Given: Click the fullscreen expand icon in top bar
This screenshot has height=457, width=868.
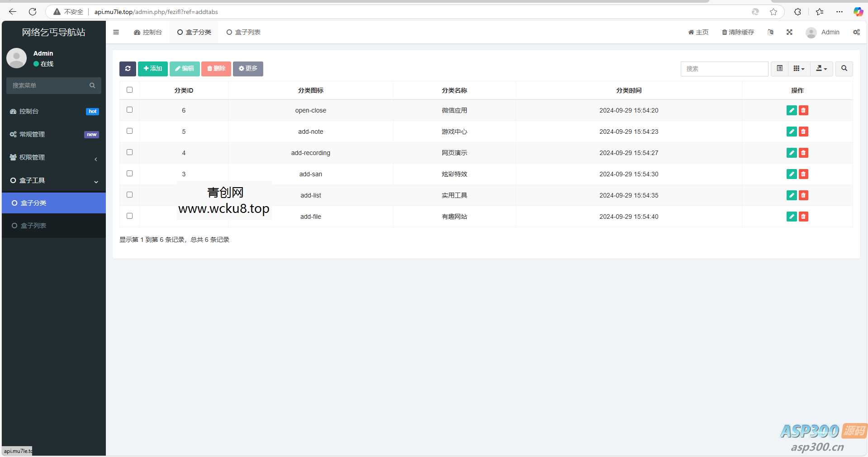Looking at the screenshot, I should tap(789, 32).
